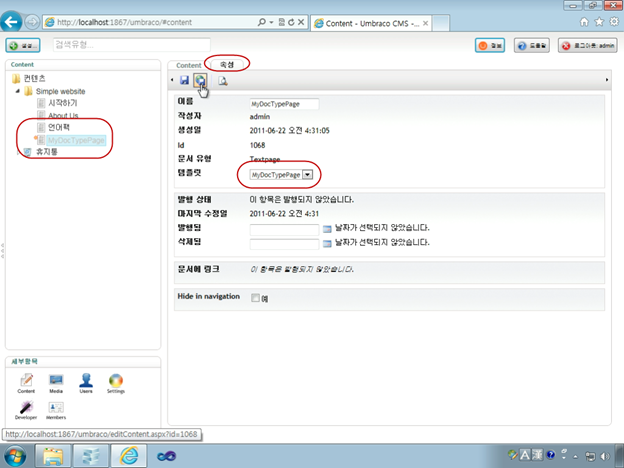
Task: Open browser Tools gear icon
Action: 614,22
